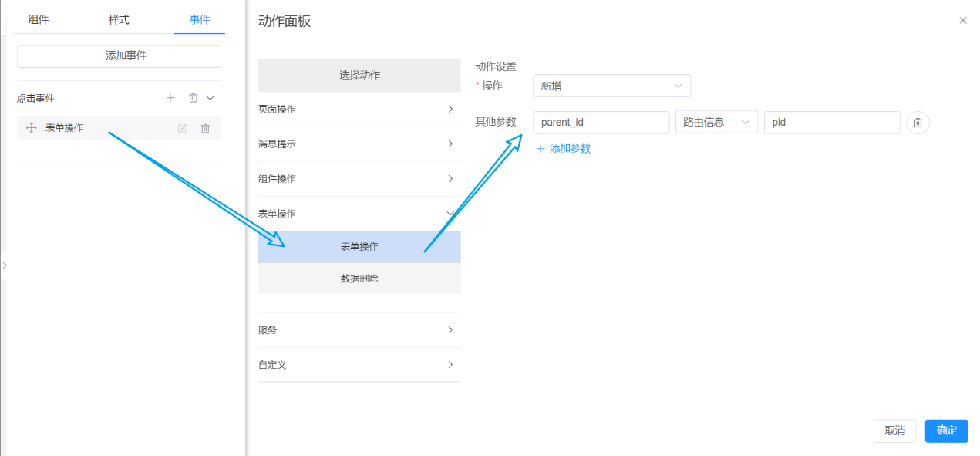Click the plus icon beside 点击事件
This screenshot has height=456, width=980.
(x=171, y=98)
